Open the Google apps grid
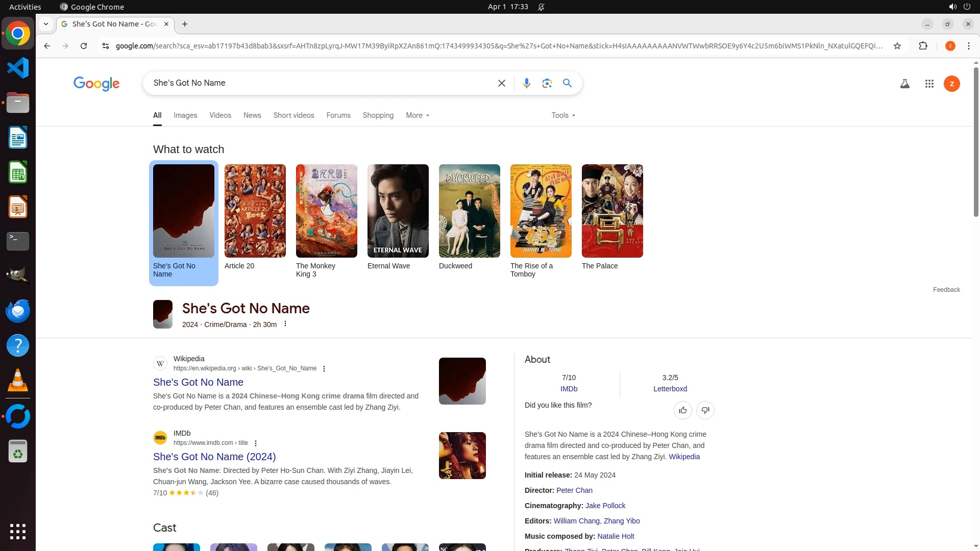Screen dimensions: 980x551 929,84
